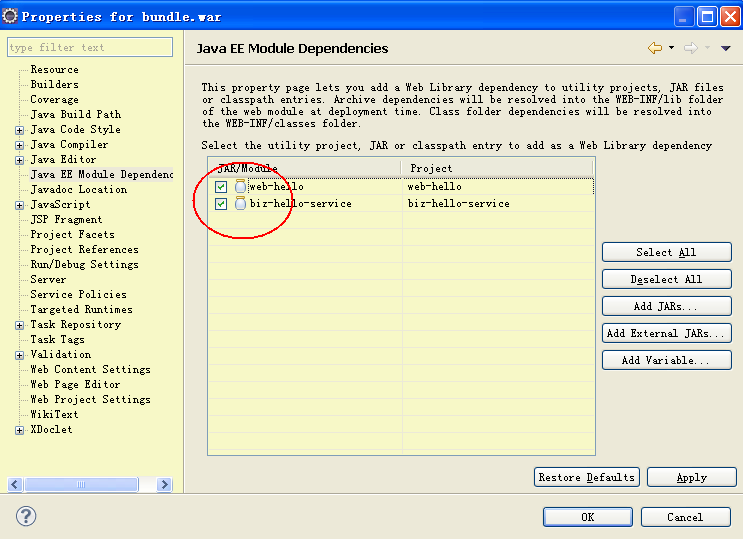The image size is (743, 539).
Task: Focus the type filter text field
Action: pyautogui.click(x=90, y=47)
